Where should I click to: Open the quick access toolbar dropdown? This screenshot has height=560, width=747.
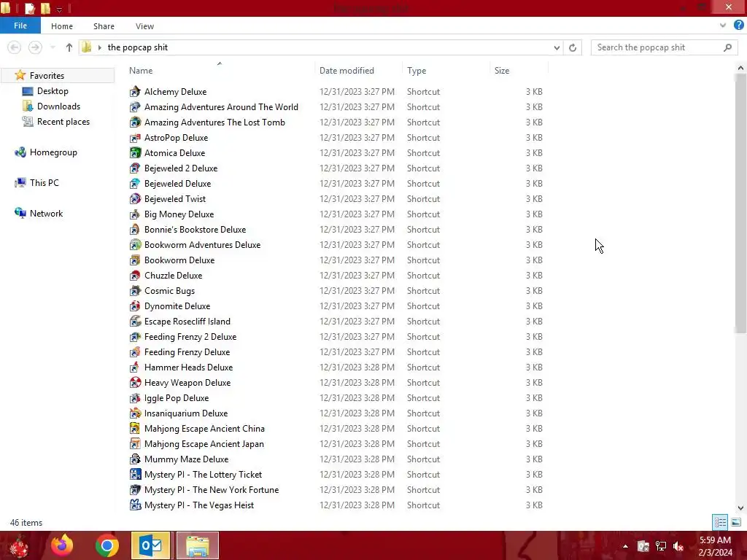59,9
